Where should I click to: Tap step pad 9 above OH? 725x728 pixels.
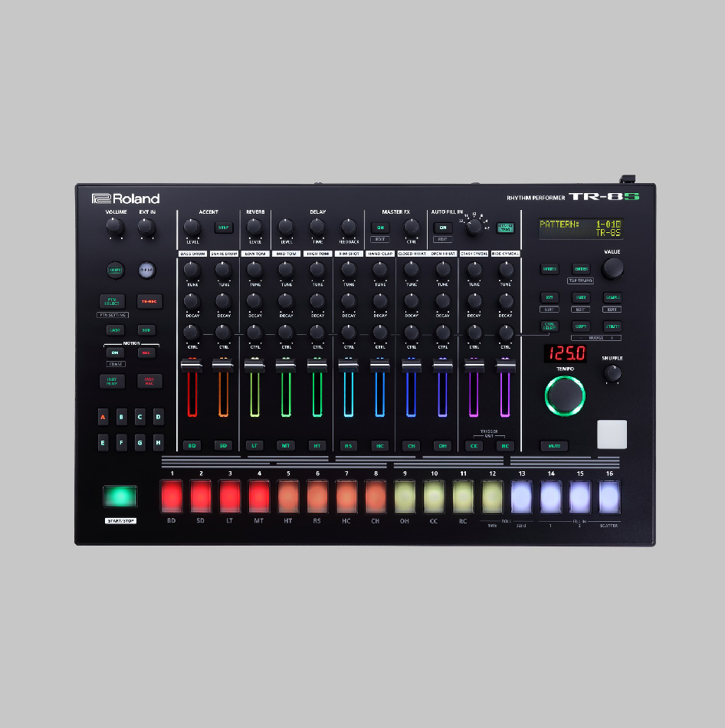[405, 497]
